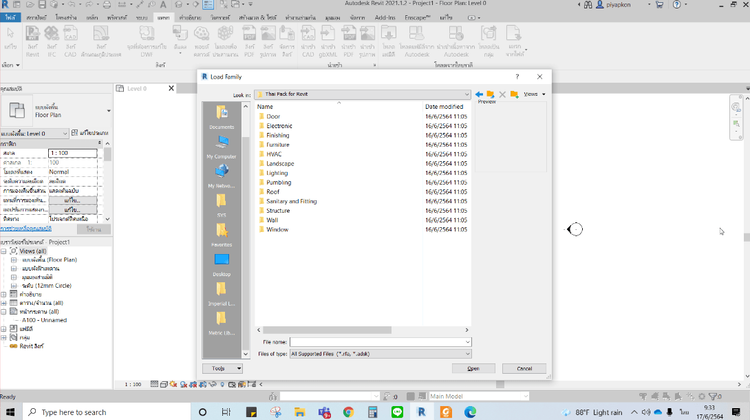Image resolution: width=750 pixels, height=420 pixels.
Task: Click the Link IFC ribbon icon
Action: [52, 41]
